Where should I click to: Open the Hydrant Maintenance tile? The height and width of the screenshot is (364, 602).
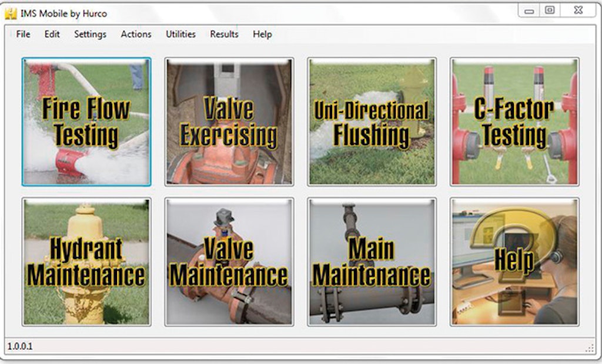(x=86, y=262)
